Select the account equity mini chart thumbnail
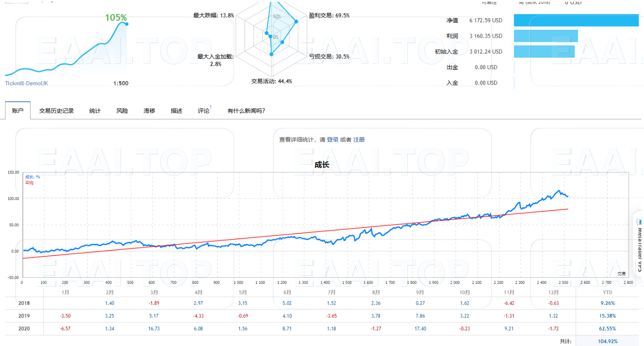 tap(66, 49)
